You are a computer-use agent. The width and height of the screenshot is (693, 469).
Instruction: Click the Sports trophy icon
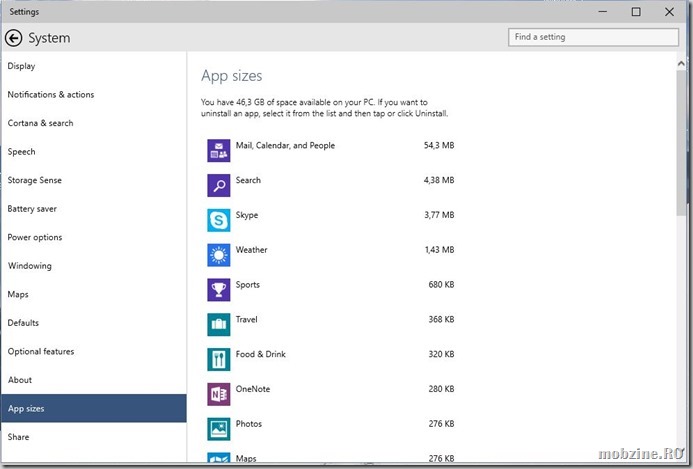[219, 290]
